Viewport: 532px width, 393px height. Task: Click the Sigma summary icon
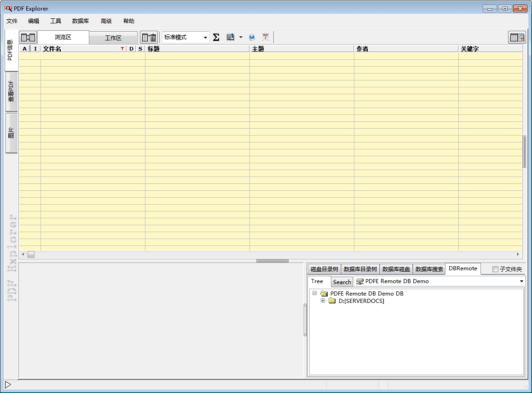pos(216,38)
